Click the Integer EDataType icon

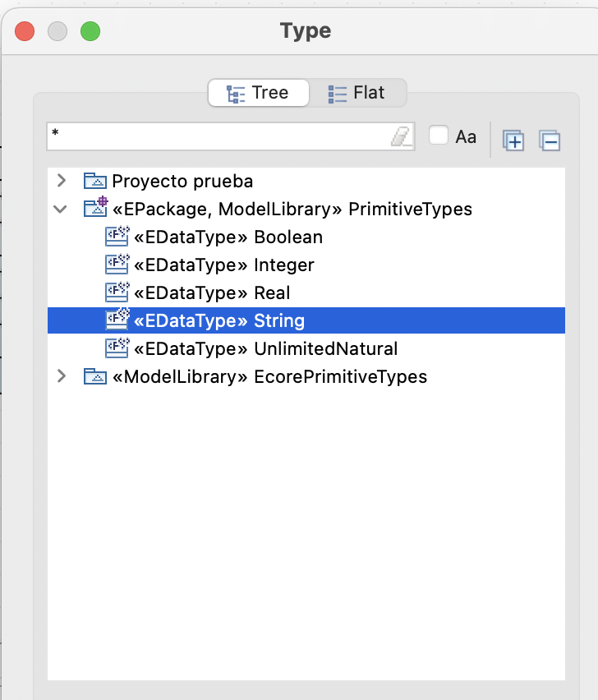pos(117,265)
